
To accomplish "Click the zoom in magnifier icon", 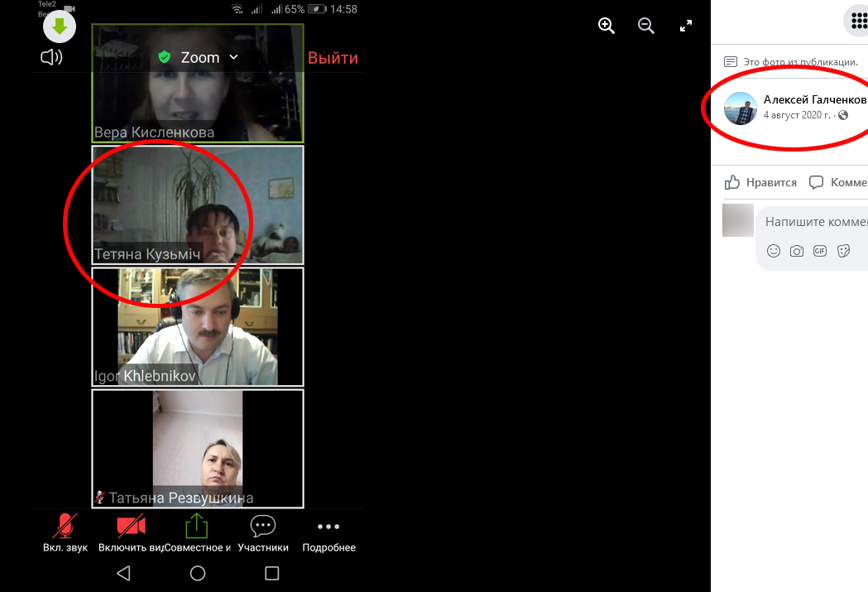I will point(607,26).
